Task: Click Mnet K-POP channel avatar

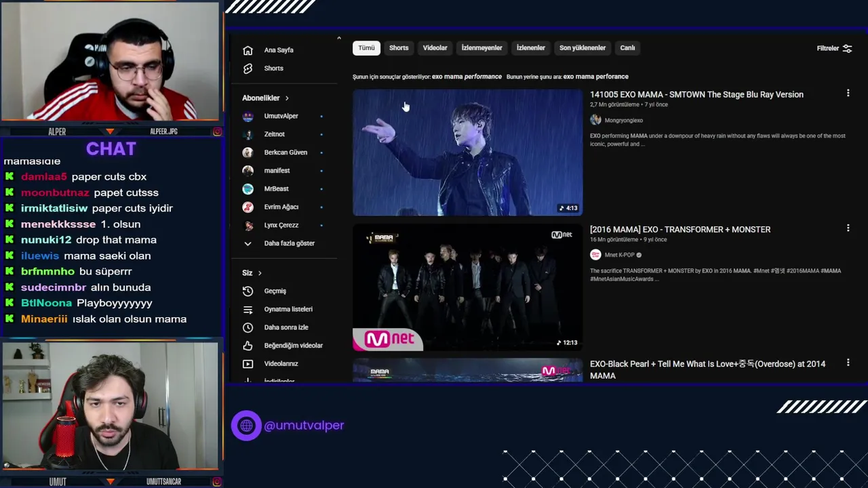Action: [x=595, y=255]
